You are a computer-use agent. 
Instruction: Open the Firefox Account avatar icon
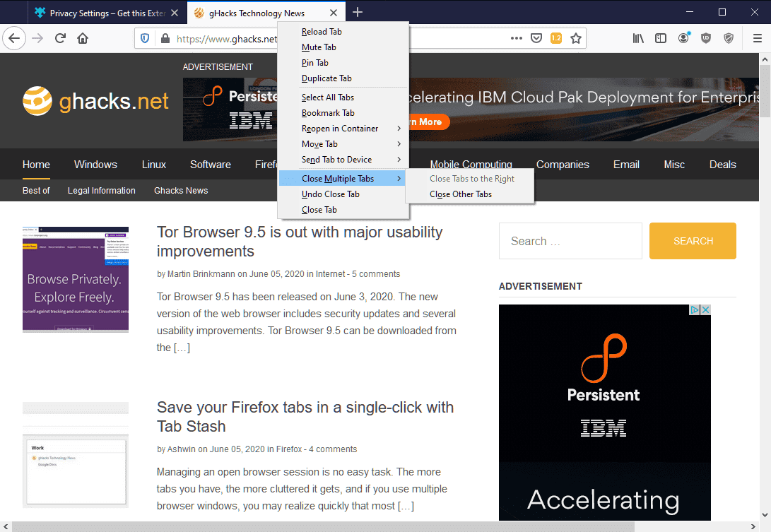(x=683, y=38)
